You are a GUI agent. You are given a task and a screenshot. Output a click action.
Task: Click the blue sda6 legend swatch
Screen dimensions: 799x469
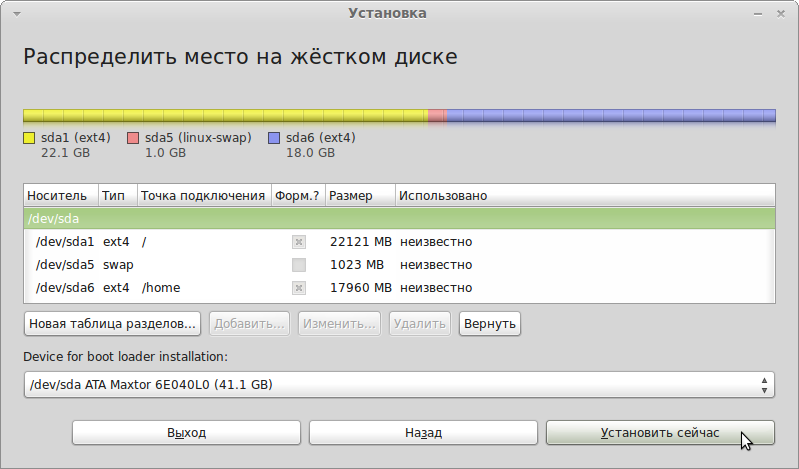click(274, 138)
